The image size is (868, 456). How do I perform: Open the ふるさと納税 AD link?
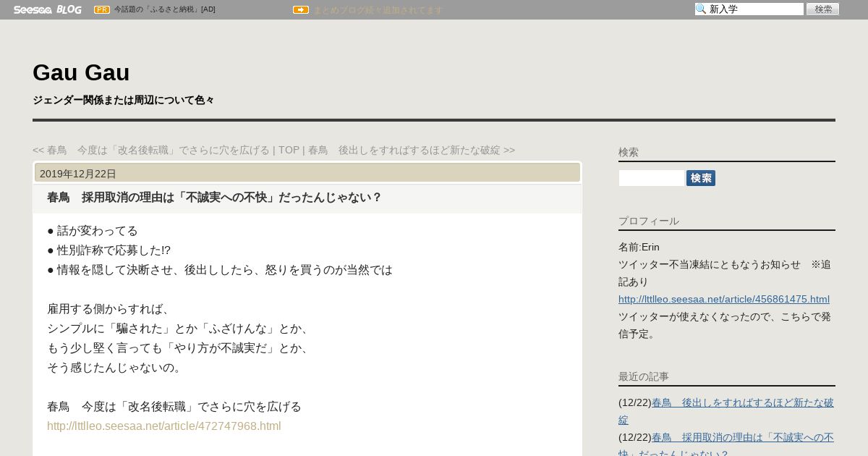[165, 9]
